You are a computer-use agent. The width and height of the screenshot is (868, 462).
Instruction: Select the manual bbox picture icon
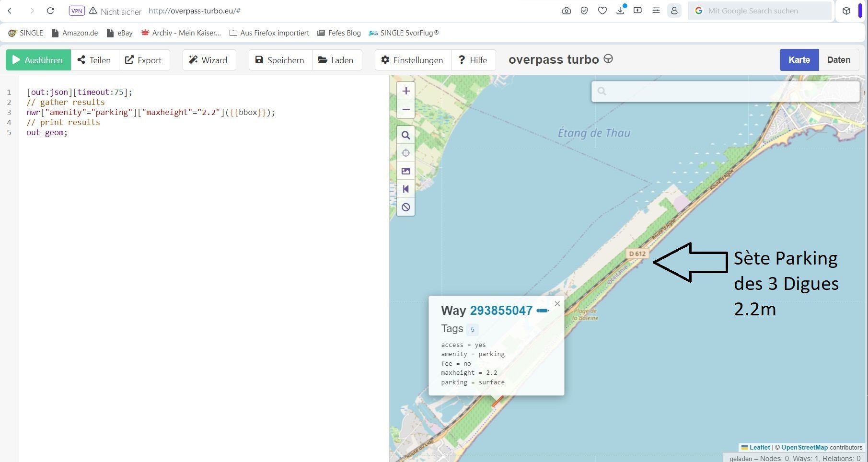[405, 171]
